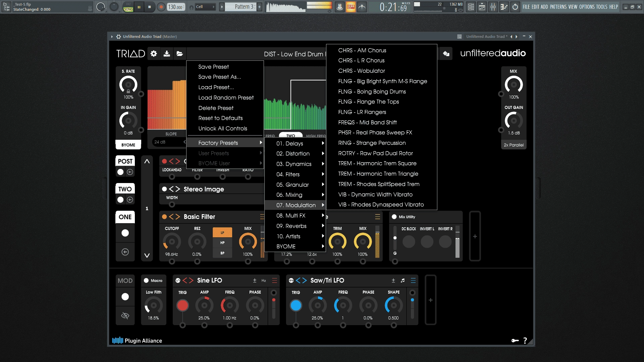Open the preset folder icon
The image size is (644, 362).
pos(180,54)
